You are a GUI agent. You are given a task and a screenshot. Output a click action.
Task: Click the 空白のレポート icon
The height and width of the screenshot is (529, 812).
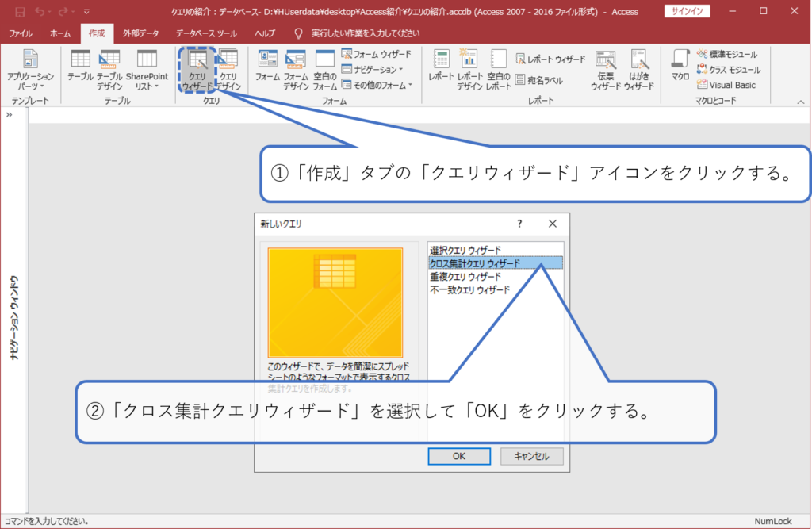[x=498, y=70]
